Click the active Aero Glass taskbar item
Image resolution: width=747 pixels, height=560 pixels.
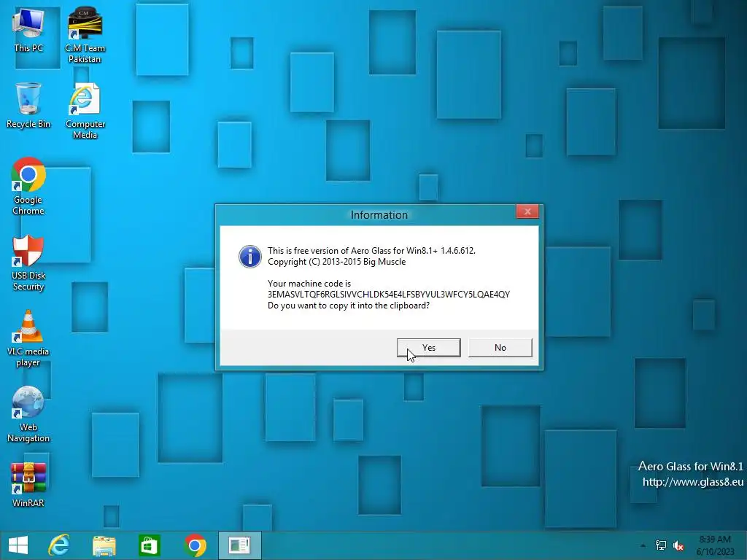[239, 545]
